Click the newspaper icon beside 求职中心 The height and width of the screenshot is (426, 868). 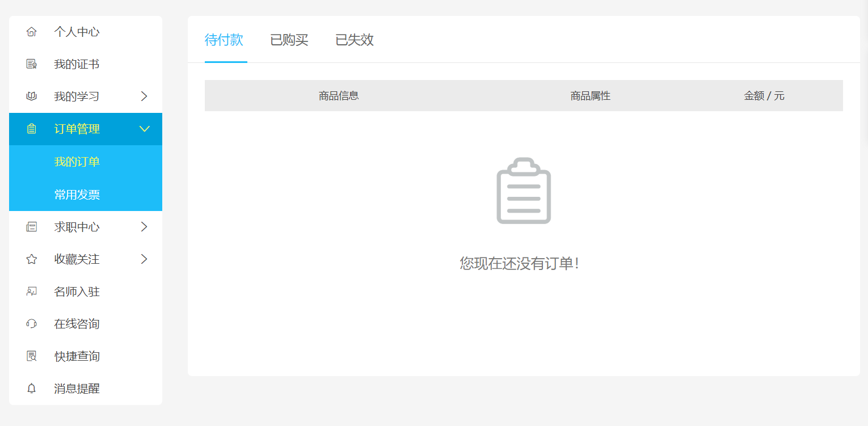[x=32, y=227]
